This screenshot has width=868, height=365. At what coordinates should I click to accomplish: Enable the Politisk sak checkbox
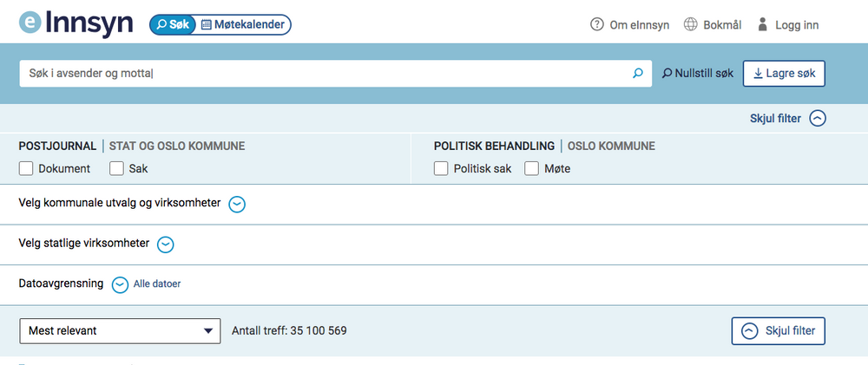coord(441,169)
